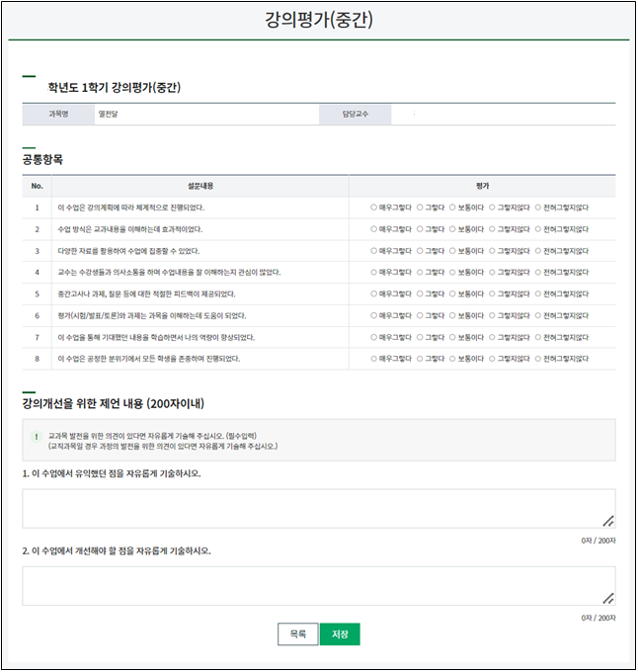Choose '보통이다' for question 3
This screenshot has height=672, width=638.
[x=452, y=251]
